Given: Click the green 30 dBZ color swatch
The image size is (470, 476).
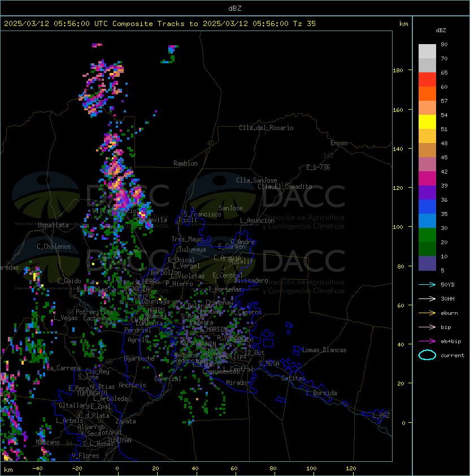Looking at the screenshot, I should tap(427, 235).
